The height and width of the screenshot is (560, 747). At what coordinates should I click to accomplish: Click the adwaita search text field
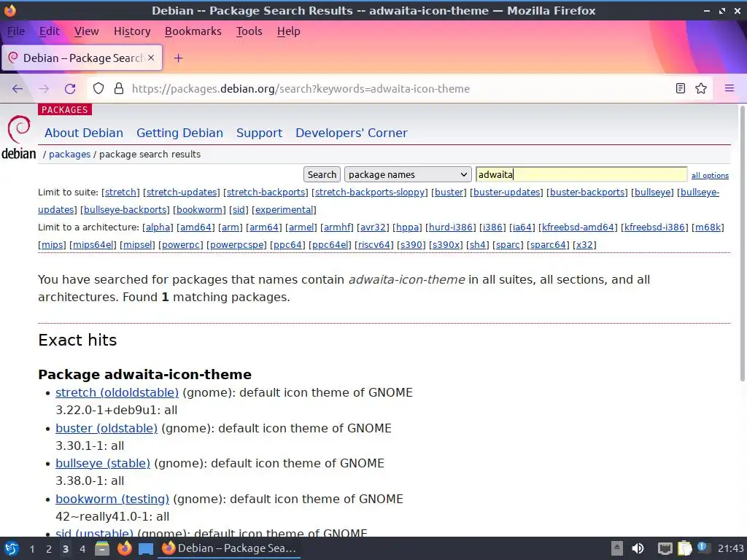(581, 174)
